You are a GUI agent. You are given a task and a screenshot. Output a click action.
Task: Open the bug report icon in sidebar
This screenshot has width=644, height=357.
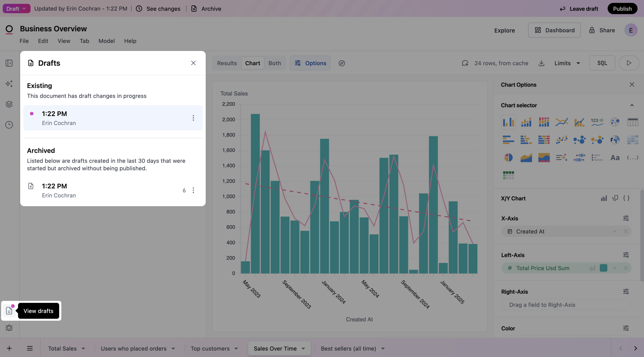pos(9,328)
